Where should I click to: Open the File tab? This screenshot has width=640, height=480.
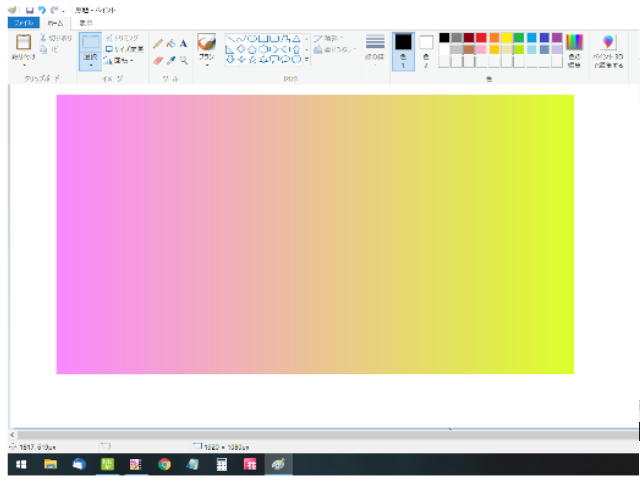click(x=24, y=23)
